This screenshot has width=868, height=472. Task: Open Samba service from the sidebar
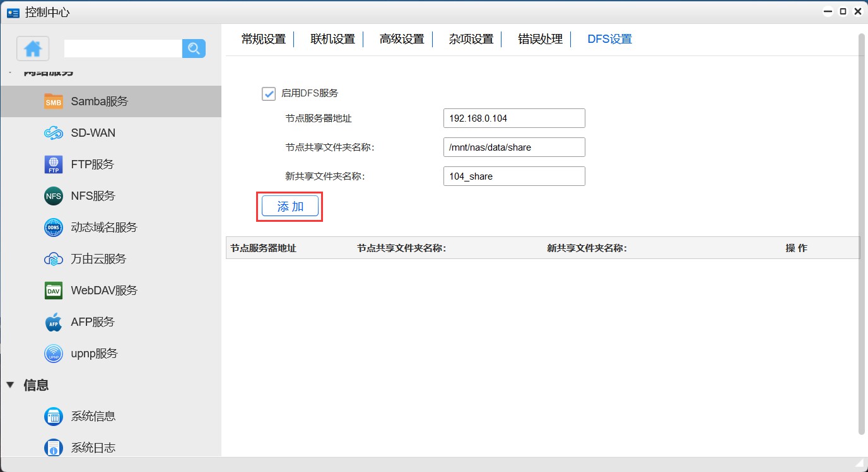99,101
